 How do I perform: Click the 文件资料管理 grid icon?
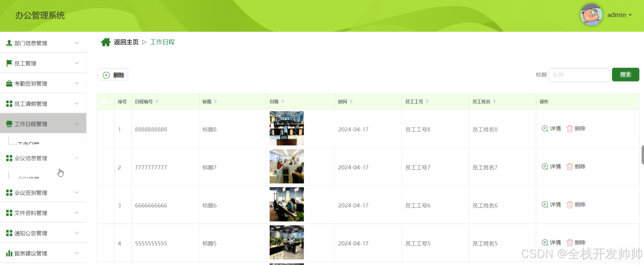pos(9,213)
